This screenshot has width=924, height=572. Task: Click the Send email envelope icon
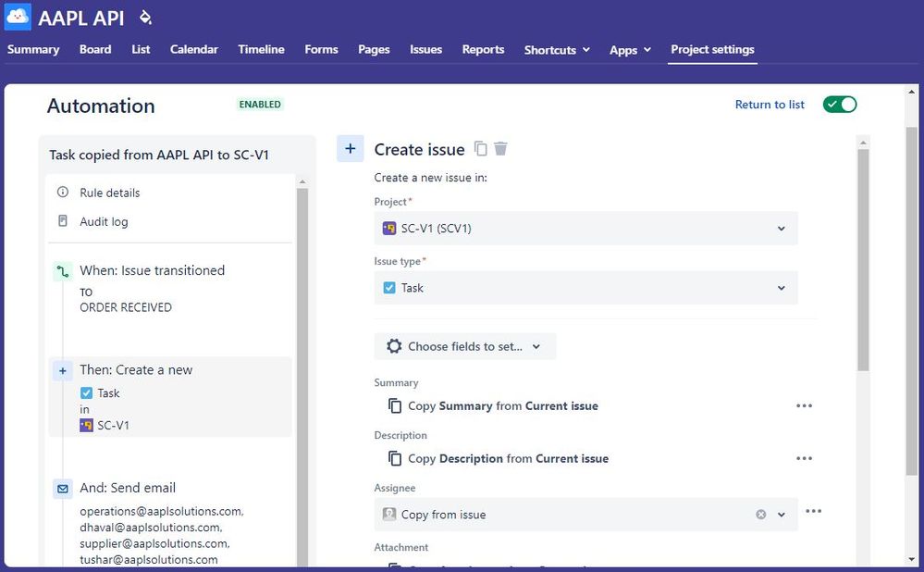click(63, 489)
